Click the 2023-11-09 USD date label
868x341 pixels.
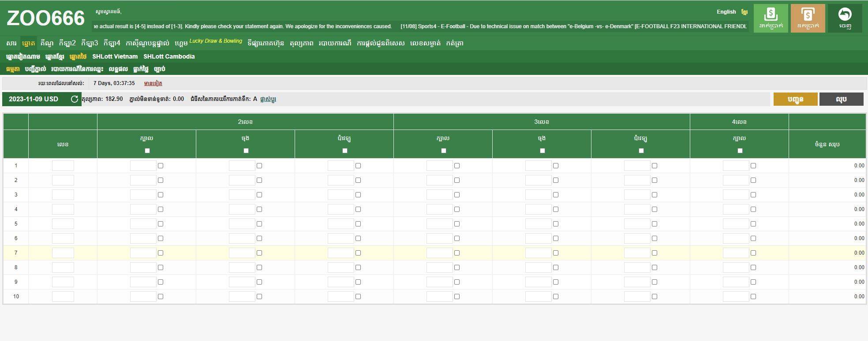pos(34,99)
